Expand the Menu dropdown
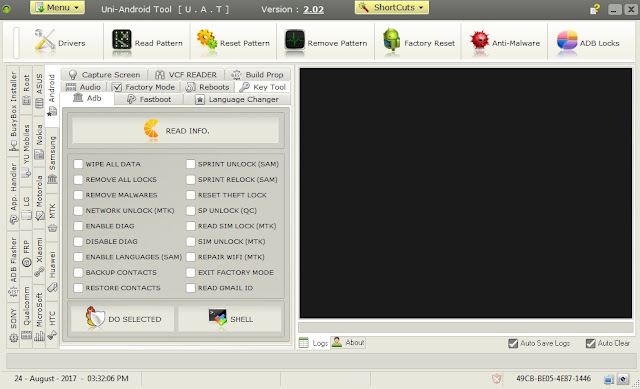The width and height of the screenshot is (640, 389). [x=57, y=7]
